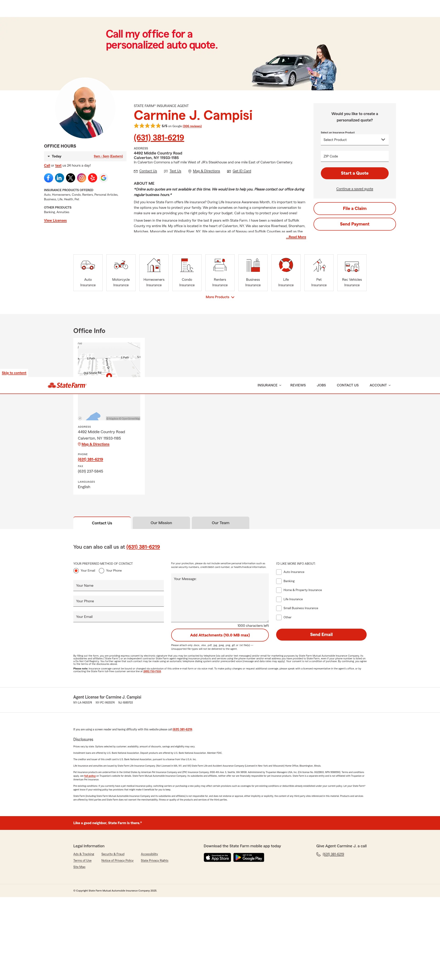Open the X (Twitter) social icon
Viewport: 440px width, 980px height.
point(70,178)
